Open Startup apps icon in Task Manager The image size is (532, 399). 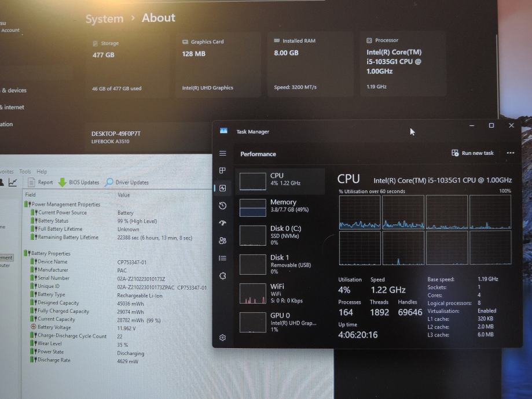(222, 223)
